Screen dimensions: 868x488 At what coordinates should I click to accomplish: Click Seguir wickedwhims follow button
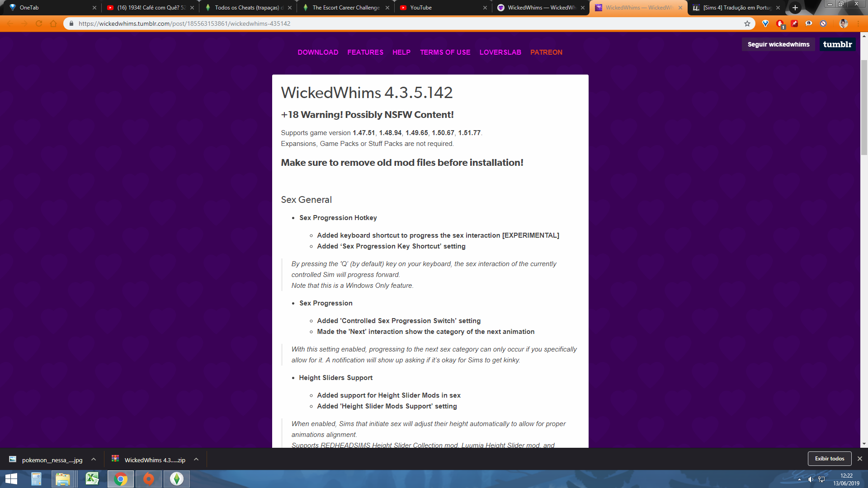[778, 44]
